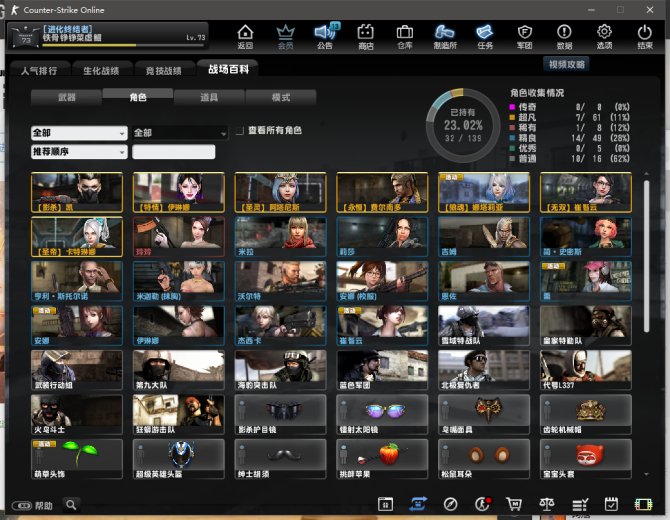Select the 战场百科 tab
The width and height of the screenshot is (670, 520).
click(228, 69)
